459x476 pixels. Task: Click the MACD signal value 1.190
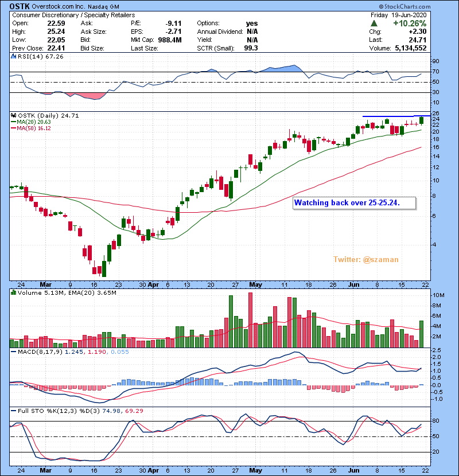click(x=97, y=352)
